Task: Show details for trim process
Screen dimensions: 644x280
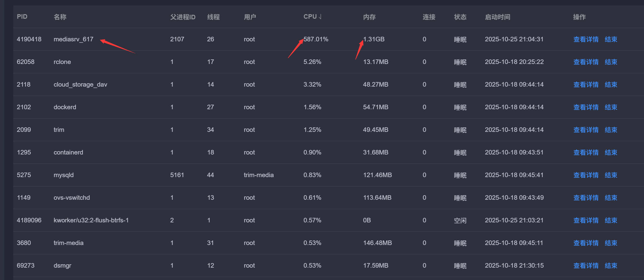Action: tap(586, 130)
